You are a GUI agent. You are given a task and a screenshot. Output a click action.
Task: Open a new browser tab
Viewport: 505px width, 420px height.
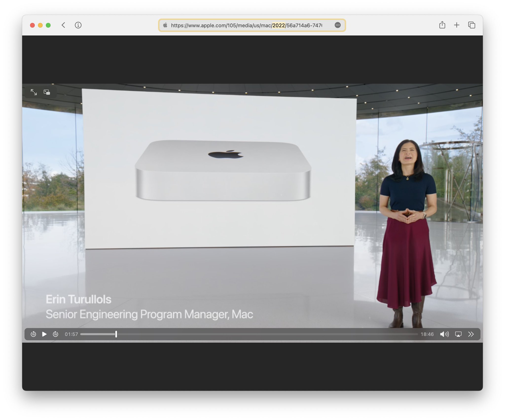click(x=457, y=25)
